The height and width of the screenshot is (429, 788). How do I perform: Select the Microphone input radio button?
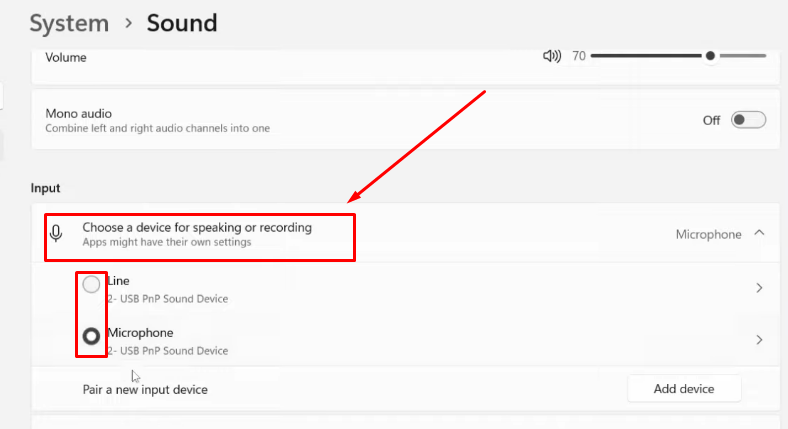[x=91, y=337]
